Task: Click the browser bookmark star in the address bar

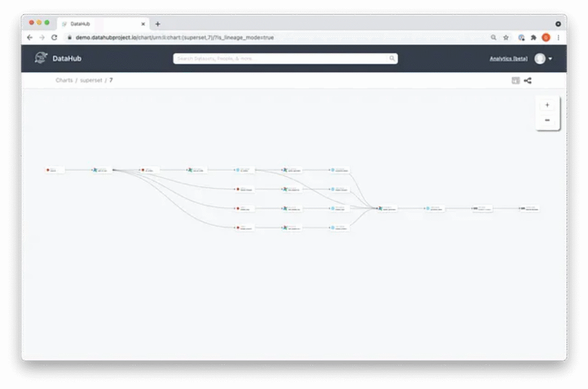Action: point(506,37)
